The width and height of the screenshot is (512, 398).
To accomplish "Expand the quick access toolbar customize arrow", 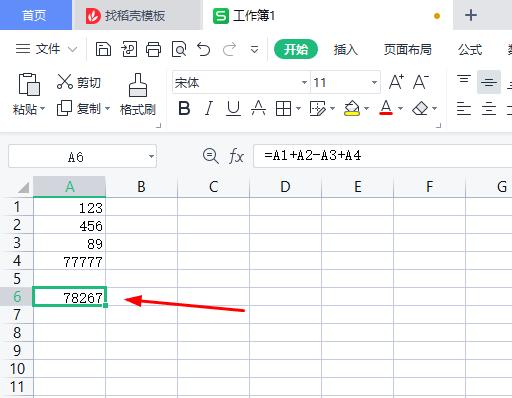I will click(254, 50).
